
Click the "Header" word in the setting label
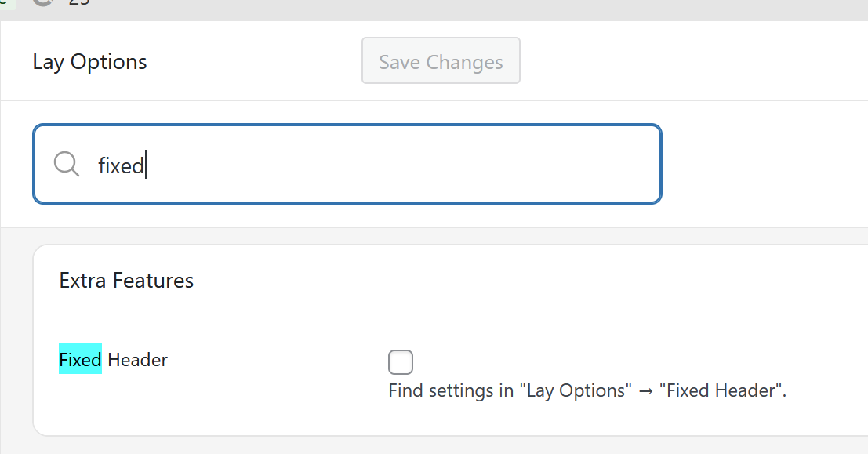point(138,360)
